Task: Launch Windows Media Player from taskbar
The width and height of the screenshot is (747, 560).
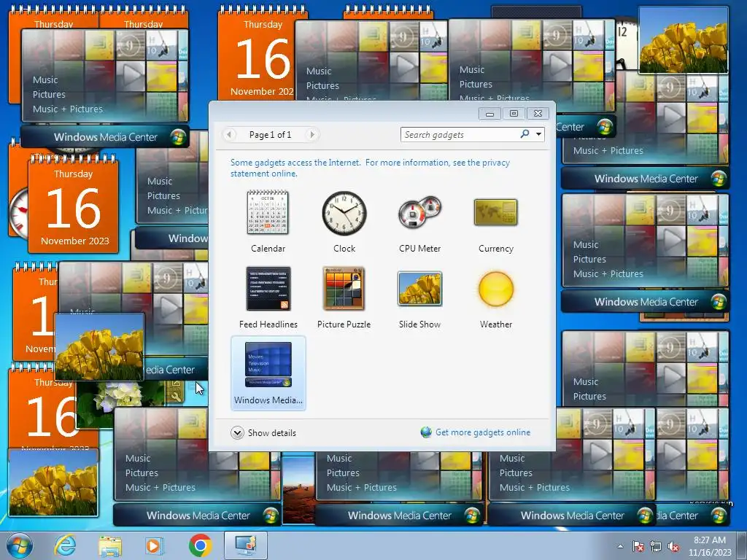Action: [x=155, y=545]
